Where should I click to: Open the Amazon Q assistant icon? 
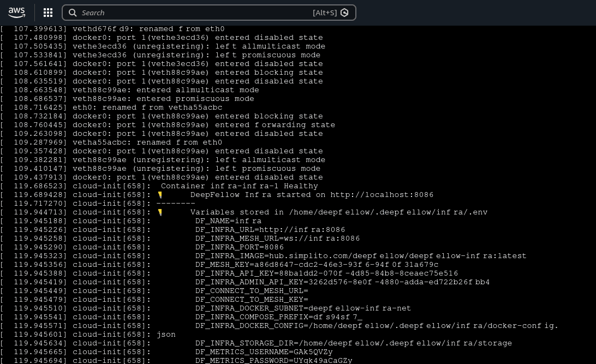tap(344, 13)
